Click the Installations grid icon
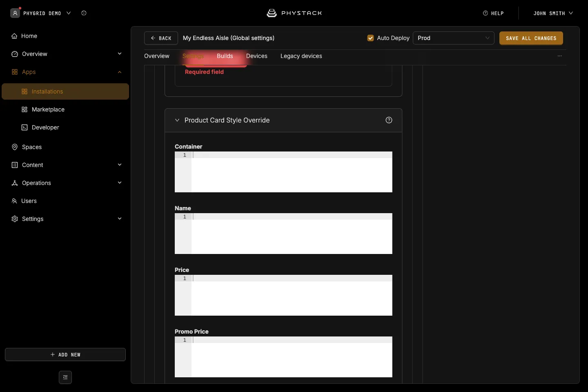Screen dimensions: 588x392 pos(24,91)
